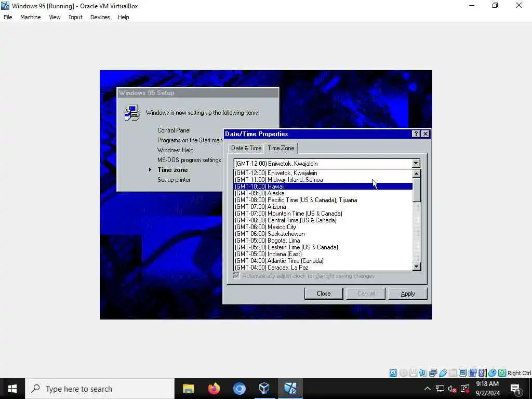Click the Apply button

(407, 294)
